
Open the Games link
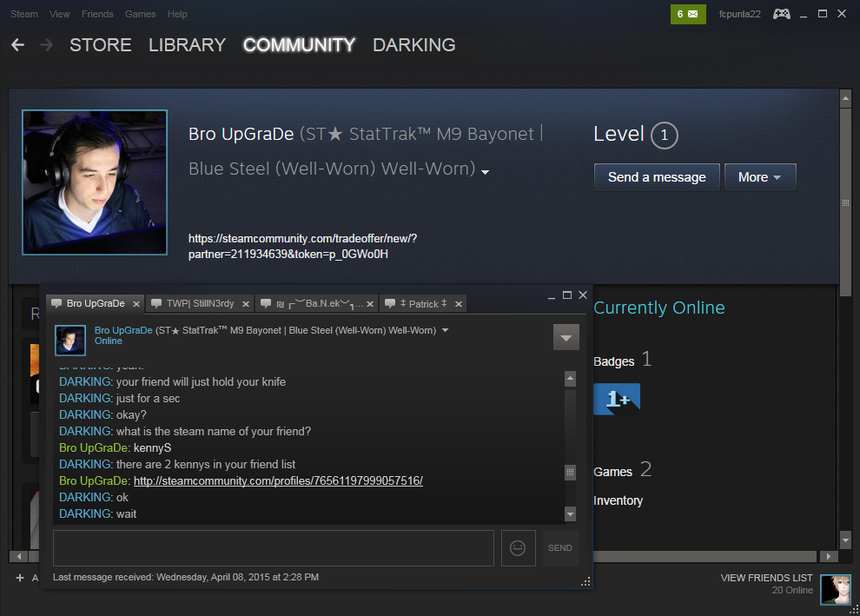(x=612, y=472)
